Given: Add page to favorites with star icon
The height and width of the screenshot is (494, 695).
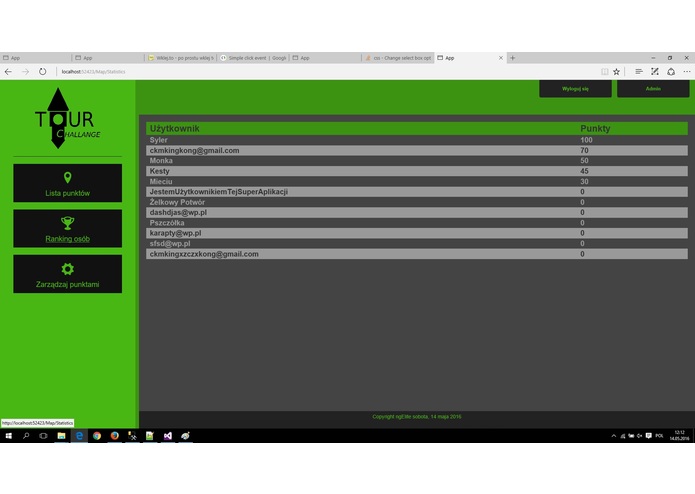Looking at the screenshot, I should coord(617,72).
